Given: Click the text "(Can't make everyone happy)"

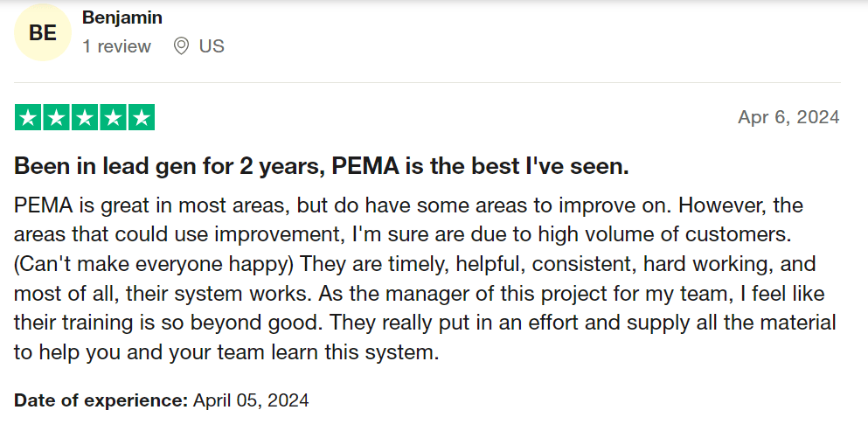Looking at the screenshot, I should point(153,264).
